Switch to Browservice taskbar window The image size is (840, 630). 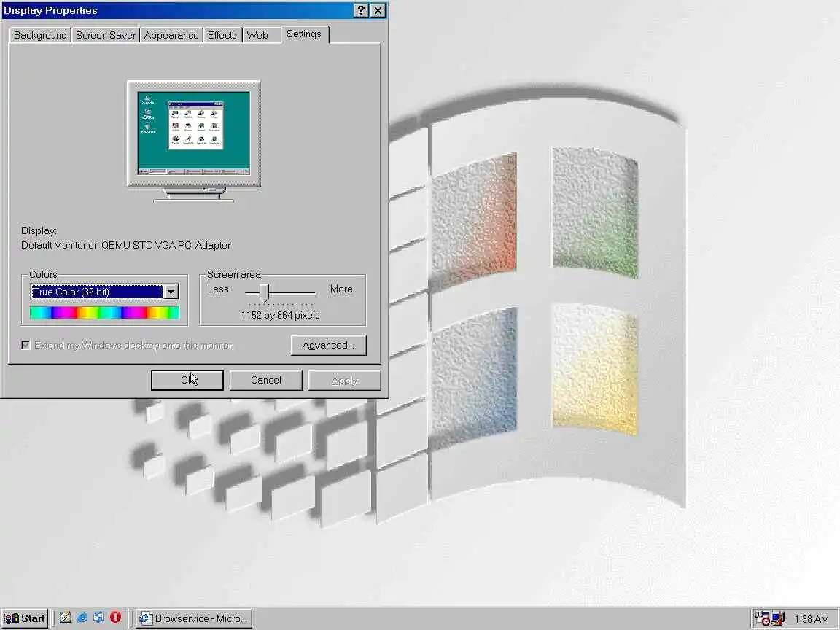click(194, 618)
